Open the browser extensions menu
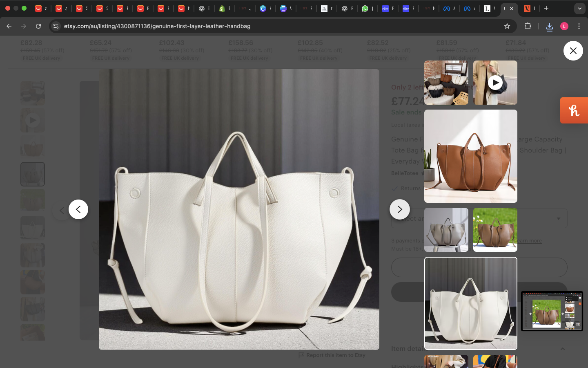 tap(528, 26)
